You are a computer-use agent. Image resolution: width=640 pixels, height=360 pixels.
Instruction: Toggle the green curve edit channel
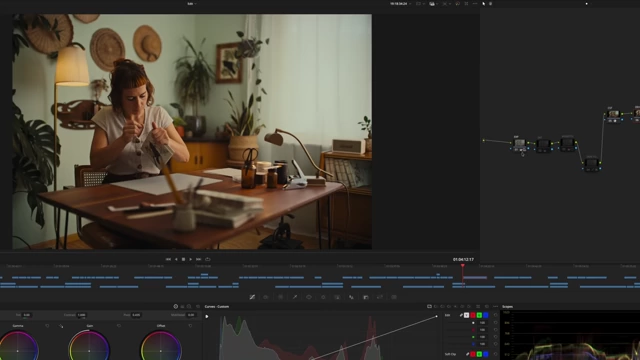pos(480,315)
